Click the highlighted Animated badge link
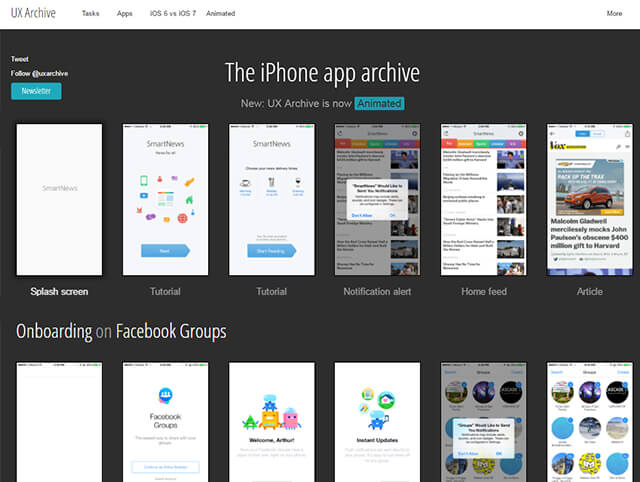640x482 pixels. pos(379,103)
